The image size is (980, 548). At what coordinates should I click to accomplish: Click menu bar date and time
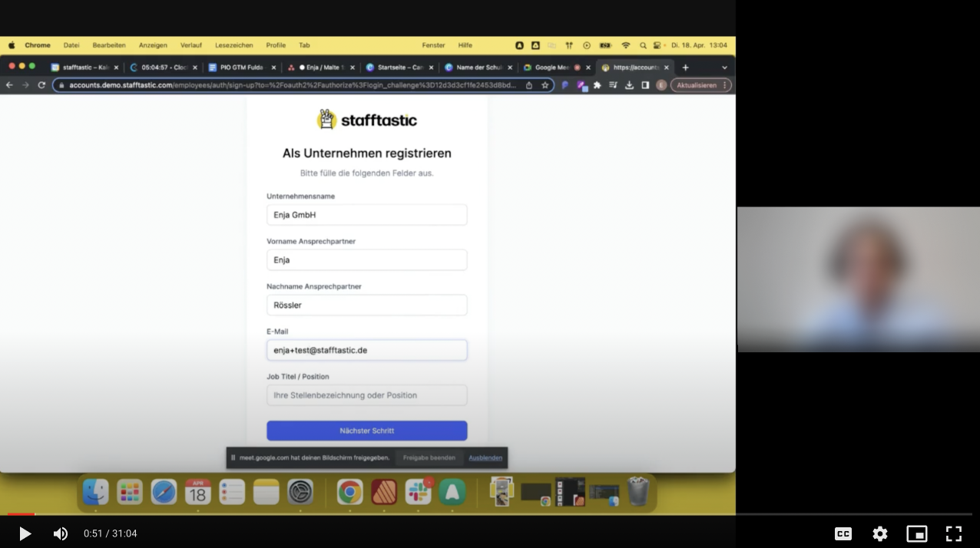tap(699, 45)
